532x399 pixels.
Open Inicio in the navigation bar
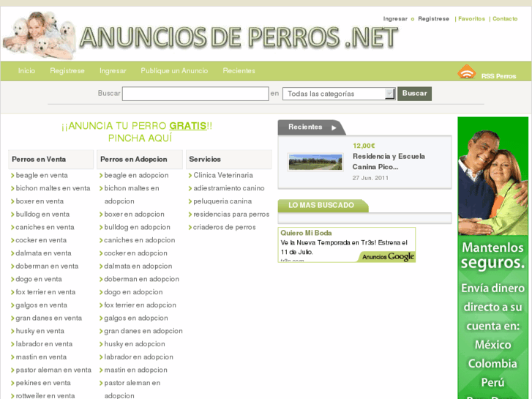(26, 70)
